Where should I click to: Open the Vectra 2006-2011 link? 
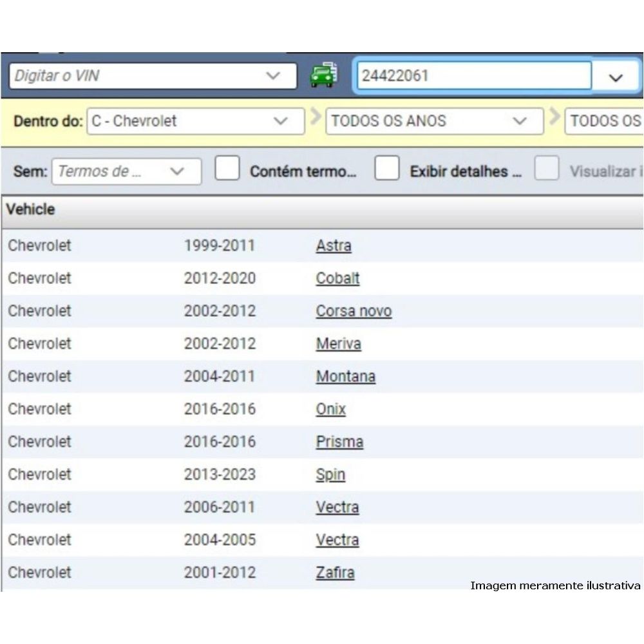(337, 507)
